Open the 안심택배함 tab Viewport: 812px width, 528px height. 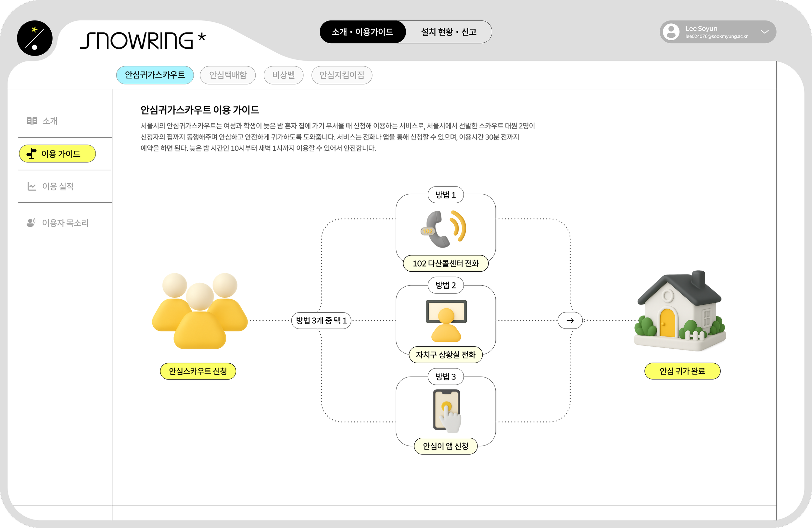tap(228, 75)
